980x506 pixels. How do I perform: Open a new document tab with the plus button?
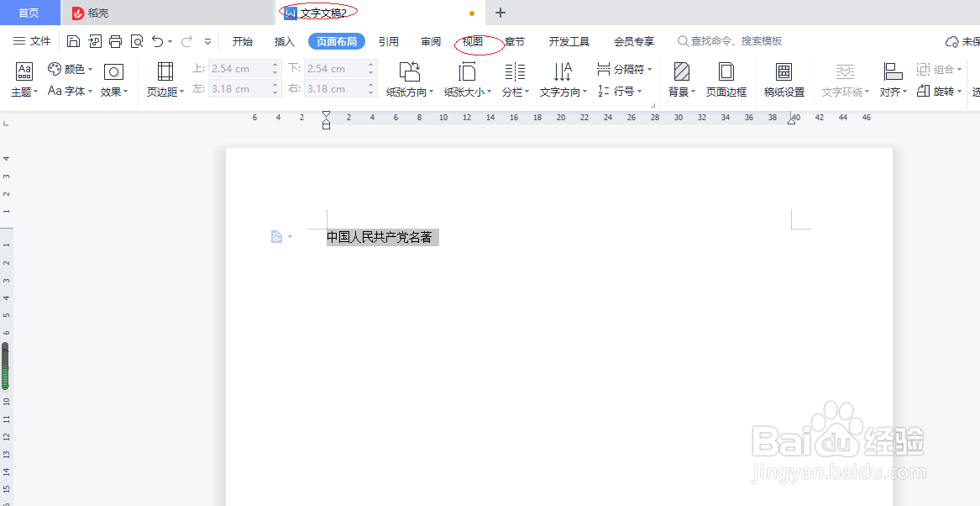[x=500, y=13]
